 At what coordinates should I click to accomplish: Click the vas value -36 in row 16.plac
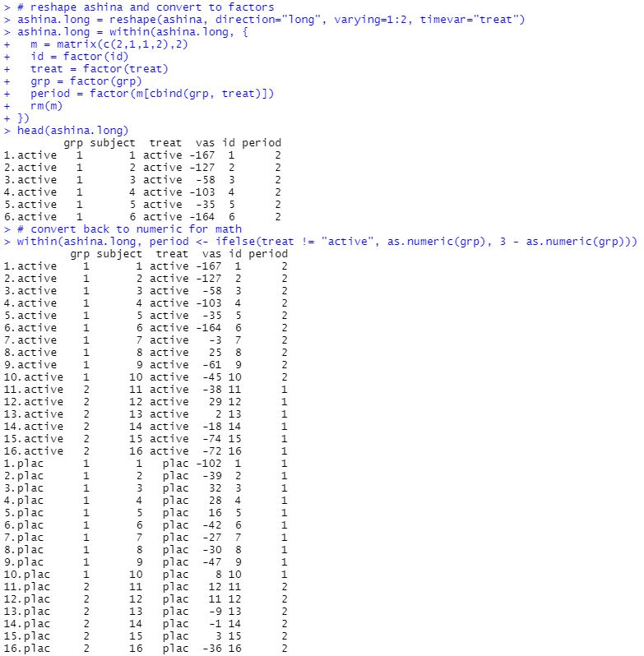coord(215,648)
